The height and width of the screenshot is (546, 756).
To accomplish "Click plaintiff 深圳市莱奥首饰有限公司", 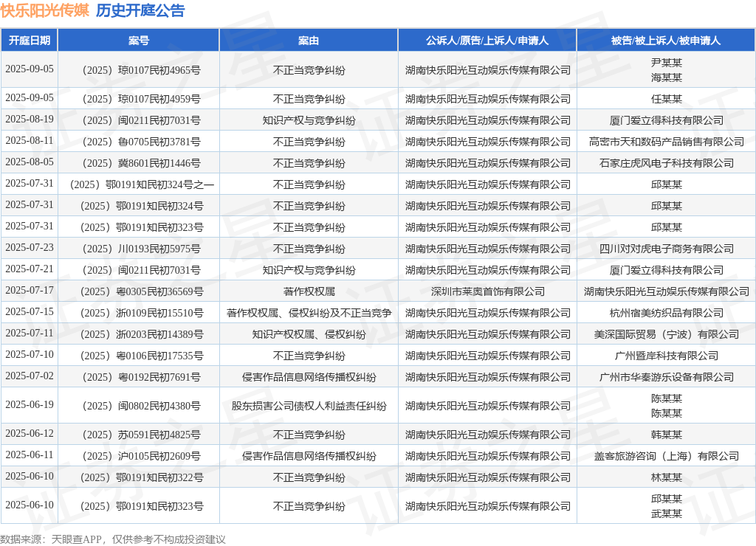I will pyautogui.click(x=487, y=291).
